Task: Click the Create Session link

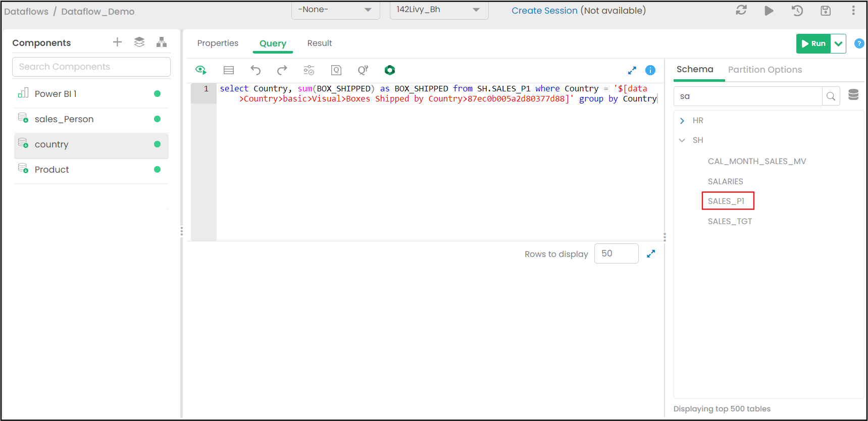Action: pos(544,11)
